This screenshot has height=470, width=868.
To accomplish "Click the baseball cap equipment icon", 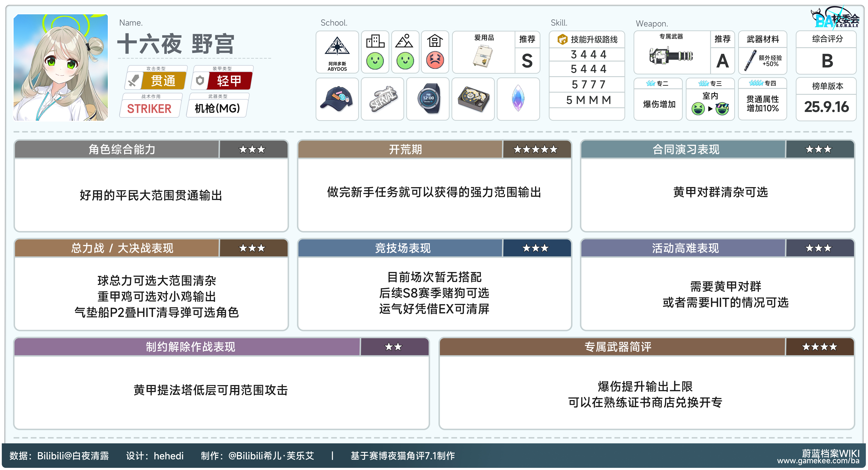I will tap(337, 99).
